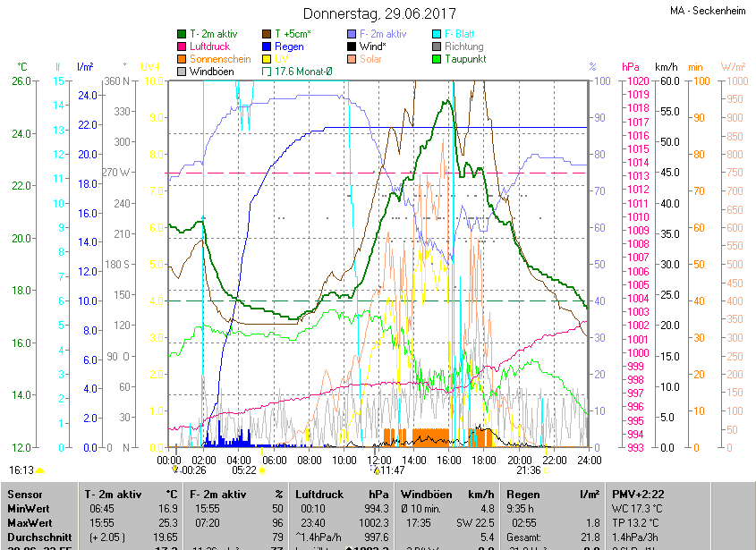Click the pink Luftdruck legend swatch
This screenshot has height=550, width=756.
point(182,47)
